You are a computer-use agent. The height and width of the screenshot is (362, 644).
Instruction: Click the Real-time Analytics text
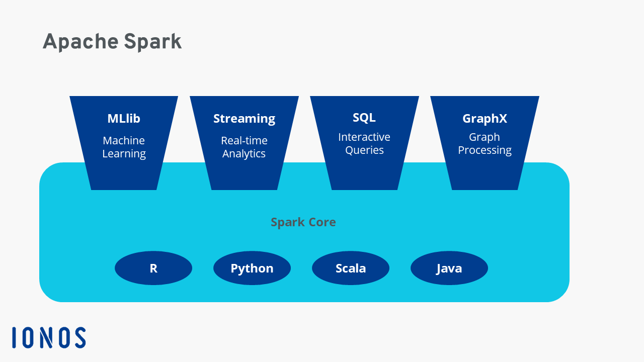click(x=244, y=147)
